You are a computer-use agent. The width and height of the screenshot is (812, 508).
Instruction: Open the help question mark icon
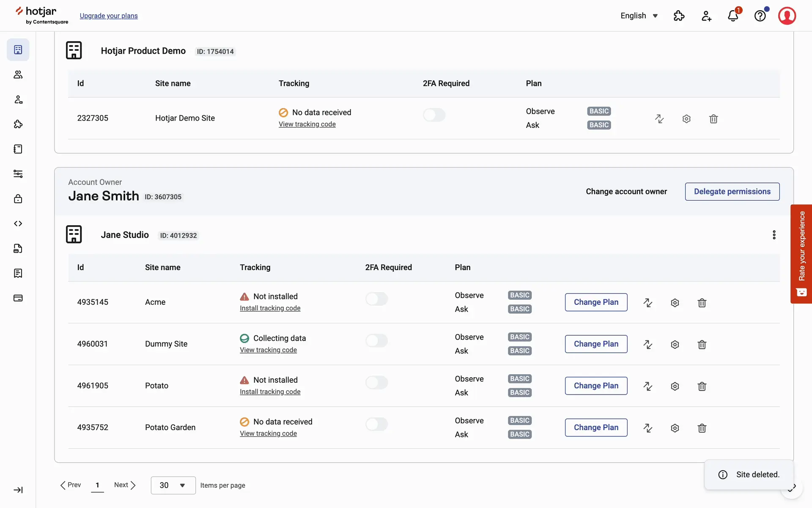coord(760,16)
